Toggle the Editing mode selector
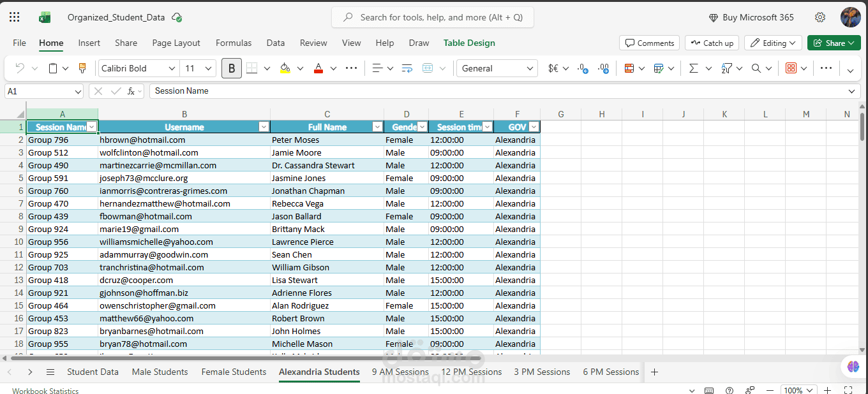The width and height of the screenshot is (868, 394). pos(773,43)
